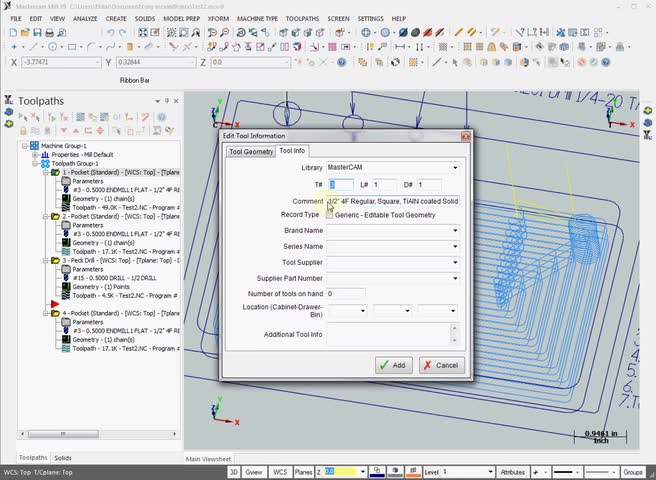Screen dimensions: 656x480
Task: Click the Regenerate all selected operations icon
Action: tap(51, 117)
